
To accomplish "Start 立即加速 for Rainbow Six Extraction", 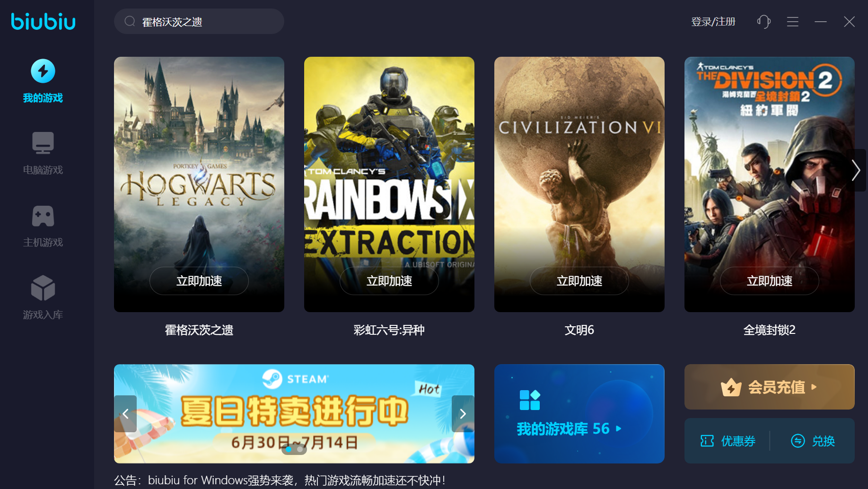I will [x=389, y=281].
